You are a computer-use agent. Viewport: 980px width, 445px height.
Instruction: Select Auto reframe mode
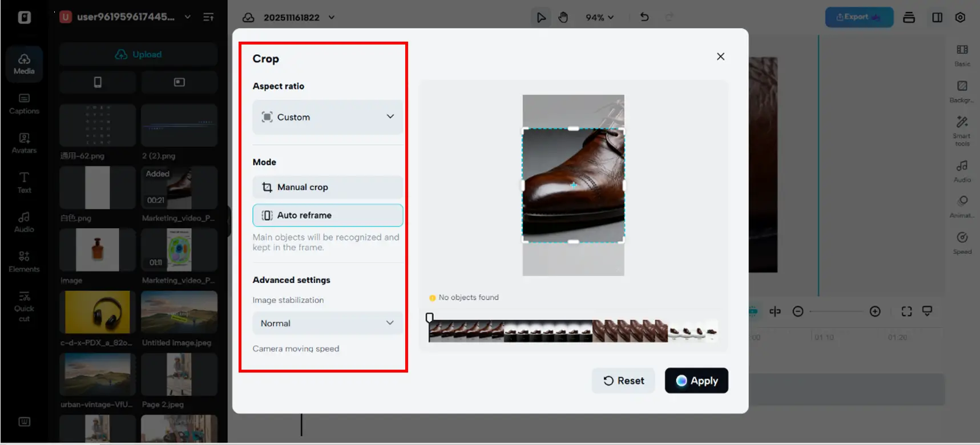point(328,215)
